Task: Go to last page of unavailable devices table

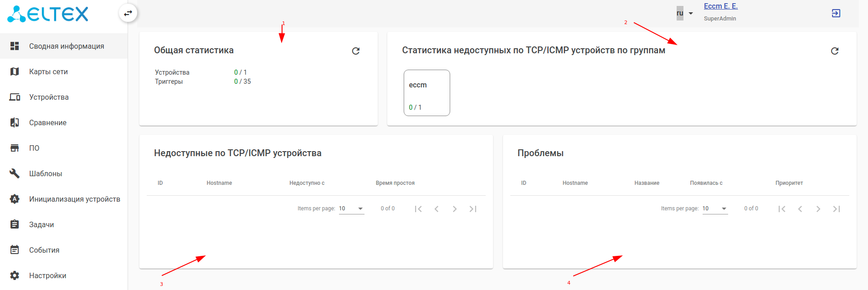Action: [x=473, y=209]
